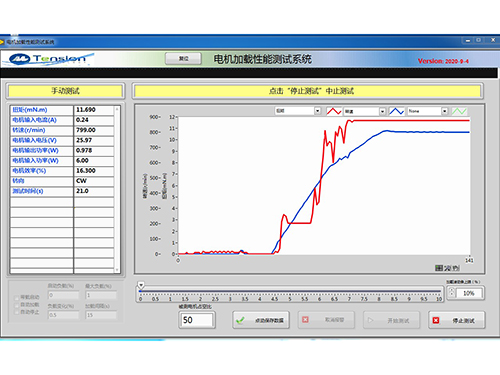This screenshot has width=500, height=375.
Task: Open the second curve selection dropdown
Action: pos(382,111)
